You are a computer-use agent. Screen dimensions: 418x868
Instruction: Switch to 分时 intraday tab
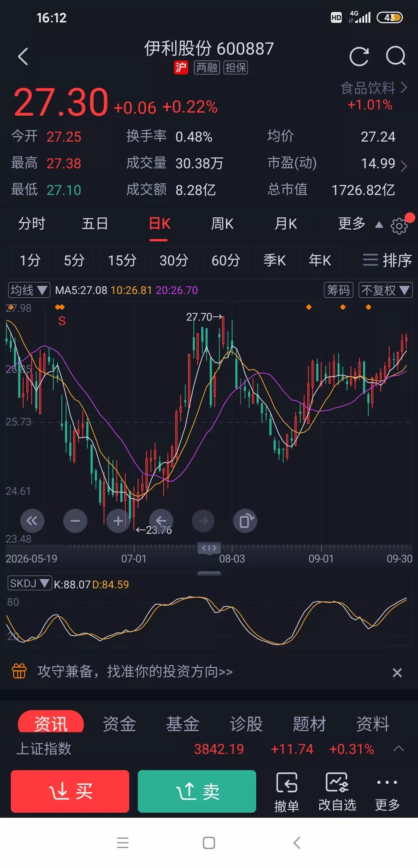32,224
